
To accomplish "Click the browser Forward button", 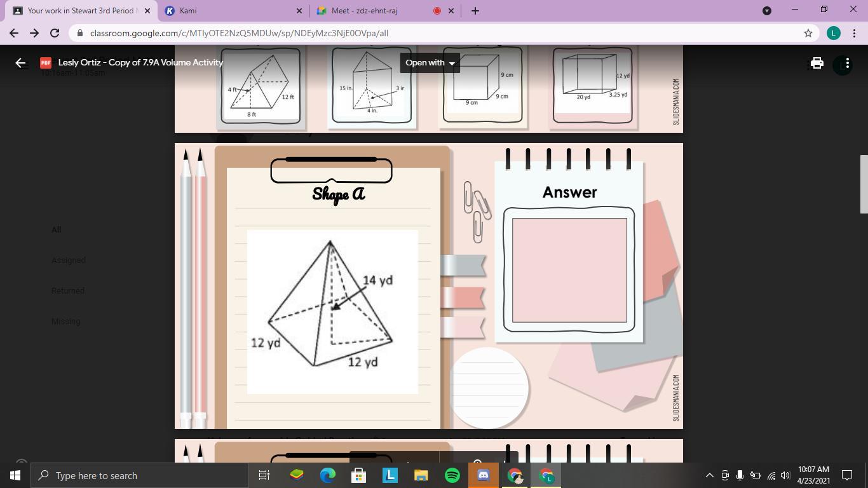I will (x=34, y=33).
